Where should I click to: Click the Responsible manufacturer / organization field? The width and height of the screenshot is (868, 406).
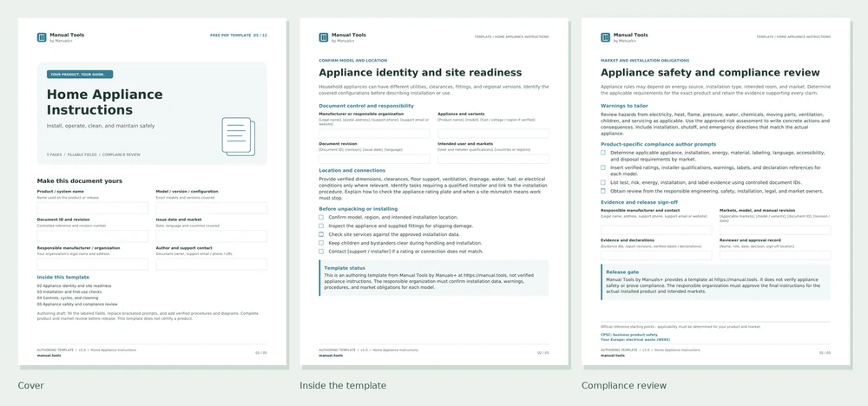pyautogui.click(x=93, y=265)
